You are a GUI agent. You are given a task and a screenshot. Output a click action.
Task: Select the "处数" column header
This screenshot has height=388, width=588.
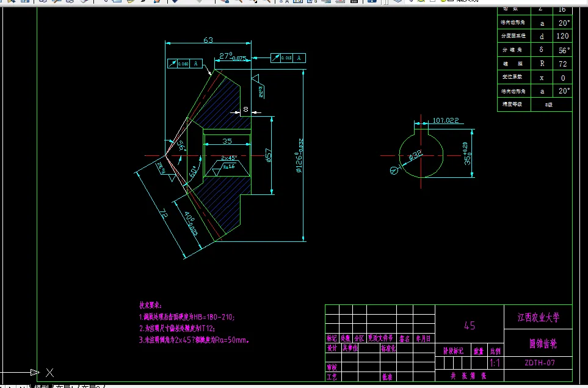[346, 339]
